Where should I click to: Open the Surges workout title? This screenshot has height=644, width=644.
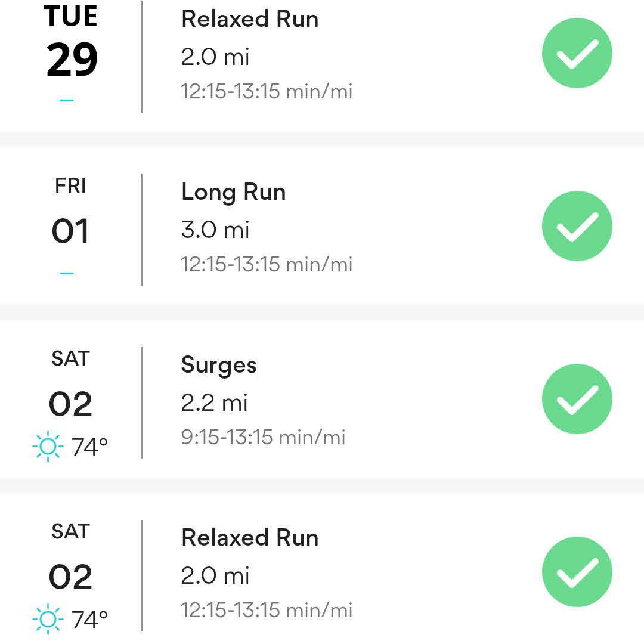tap(219, 366)
